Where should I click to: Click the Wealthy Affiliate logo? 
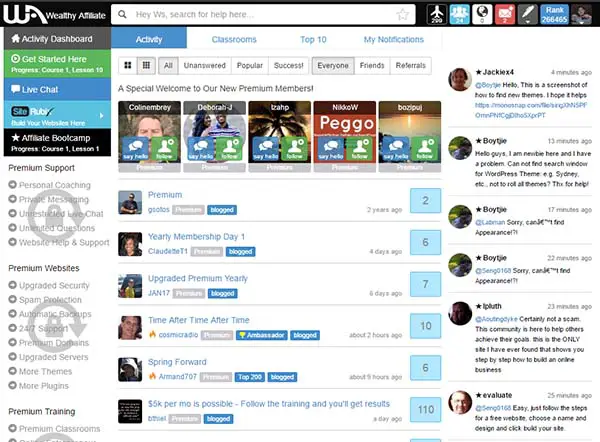pyautogui.click(x=54, y=15)
